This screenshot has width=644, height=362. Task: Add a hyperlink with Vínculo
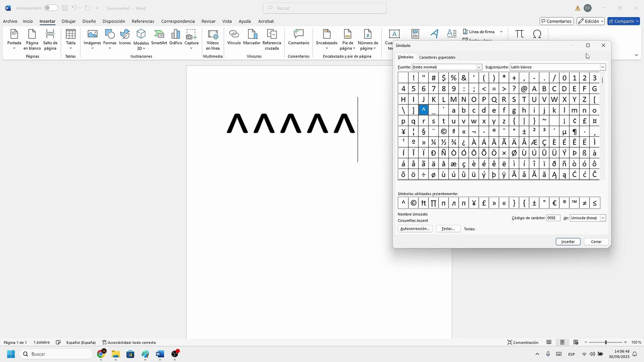coord(234,38)
